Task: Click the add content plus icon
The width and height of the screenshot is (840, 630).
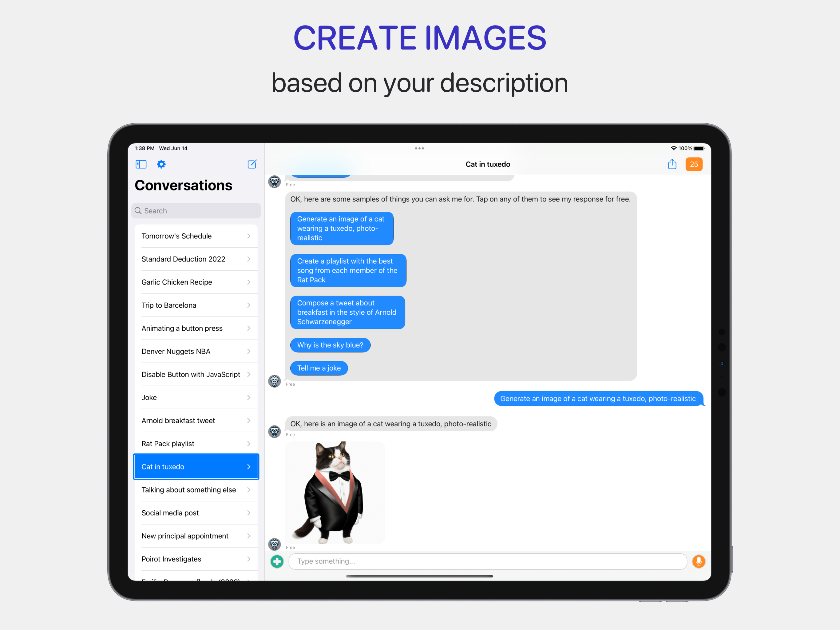Action: pos(277,561)
